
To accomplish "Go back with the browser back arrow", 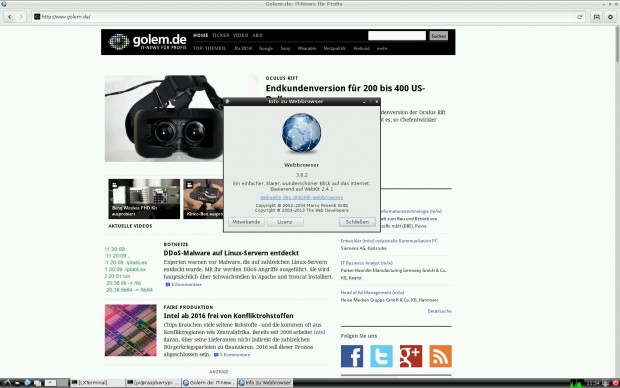I will (9, 17).
